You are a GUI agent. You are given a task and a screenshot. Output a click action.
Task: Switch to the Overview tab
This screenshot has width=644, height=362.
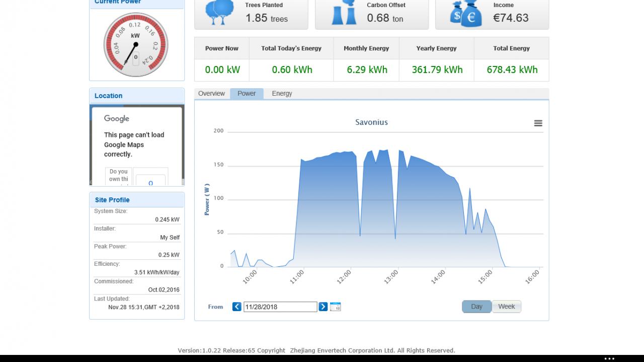click(211, 94)
